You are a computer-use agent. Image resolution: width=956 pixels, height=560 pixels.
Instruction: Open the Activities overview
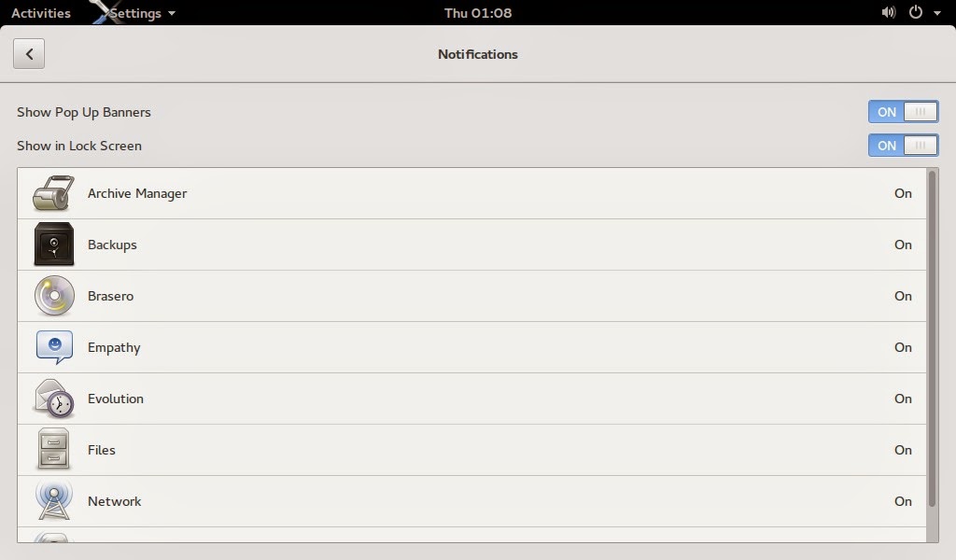(x=40, y=13)
